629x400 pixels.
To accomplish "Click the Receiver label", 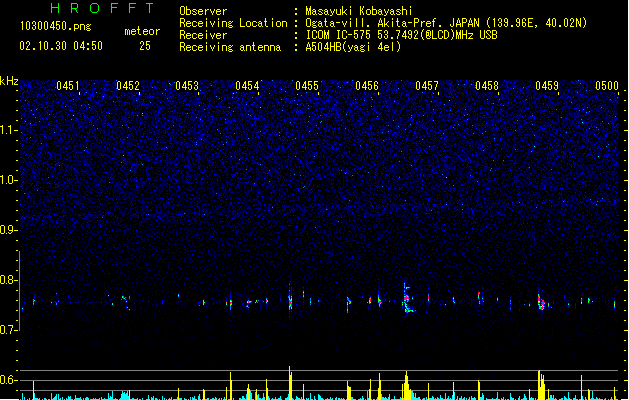I will tap(203, 35).
